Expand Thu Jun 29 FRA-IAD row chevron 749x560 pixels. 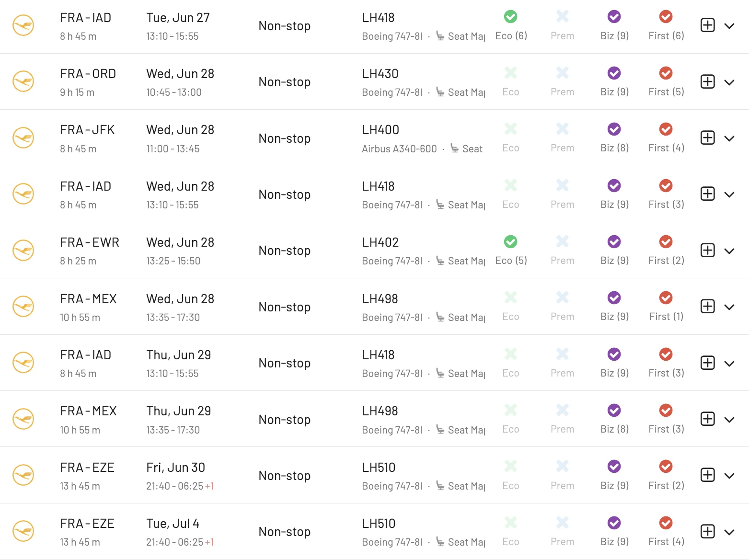click(729, 364)
